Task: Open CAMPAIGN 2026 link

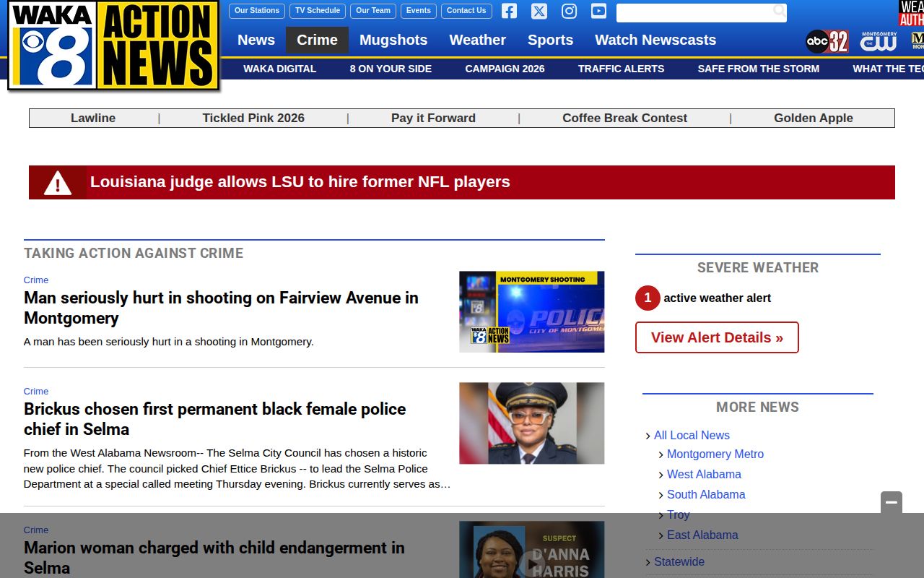Action: click(505, 69)
